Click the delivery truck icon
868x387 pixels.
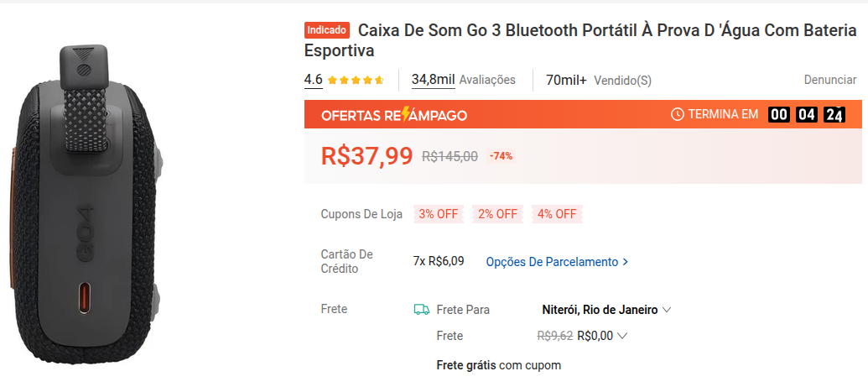pos(422,310)
